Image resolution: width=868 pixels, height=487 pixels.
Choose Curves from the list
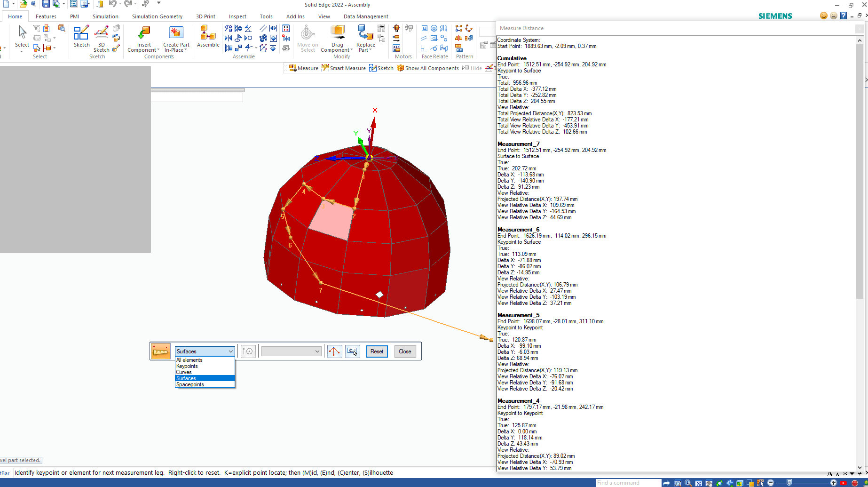tap(205, 372)
